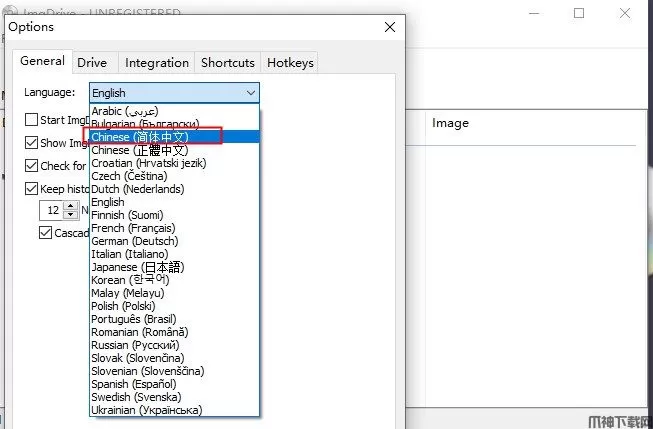The width and height of the screenshot is (653, 429).
Task: Open the Hotkeys tab
Action: [x=290, y=63]
